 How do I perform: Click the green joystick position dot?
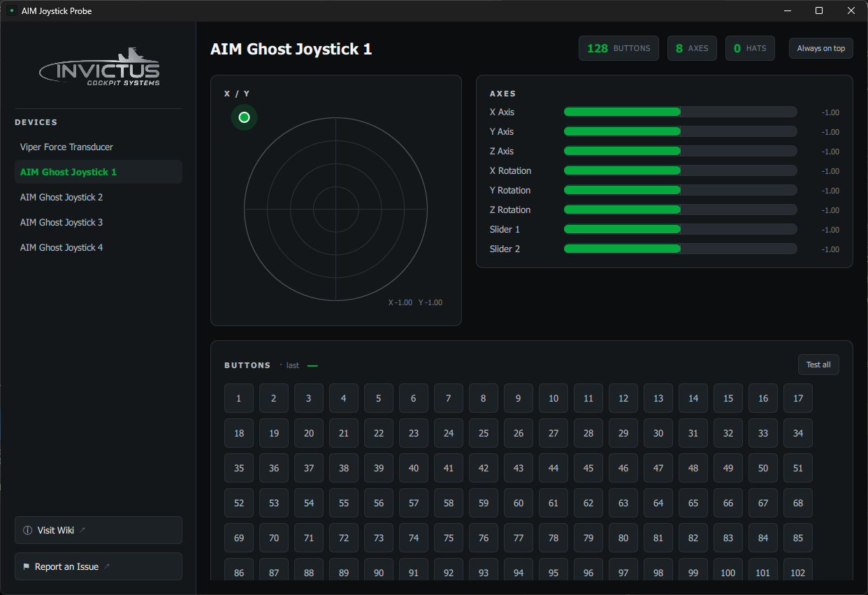[x=244, y=117]
